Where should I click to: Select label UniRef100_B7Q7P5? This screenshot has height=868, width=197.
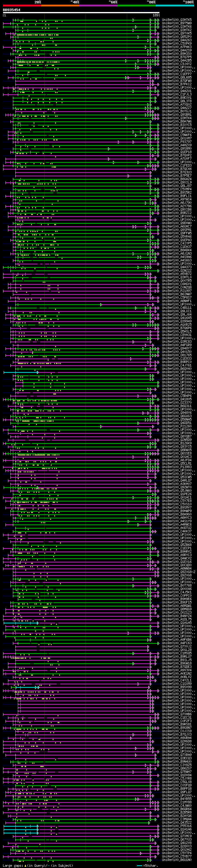point(177,57)
